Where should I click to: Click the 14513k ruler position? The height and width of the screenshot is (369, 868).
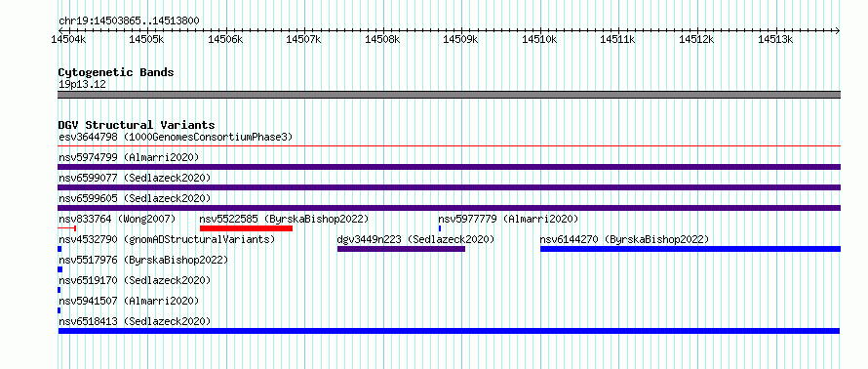coord(776,39)
